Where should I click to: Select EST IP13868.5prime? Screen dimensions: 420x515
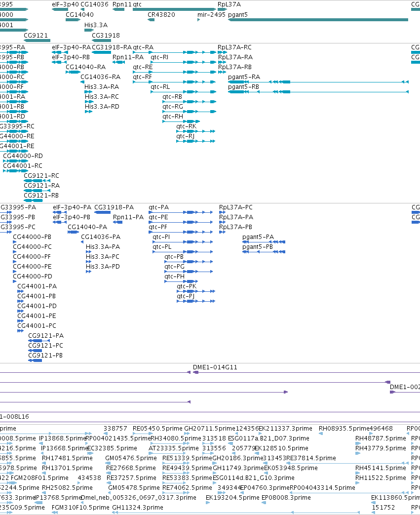(x=62, y=438)
